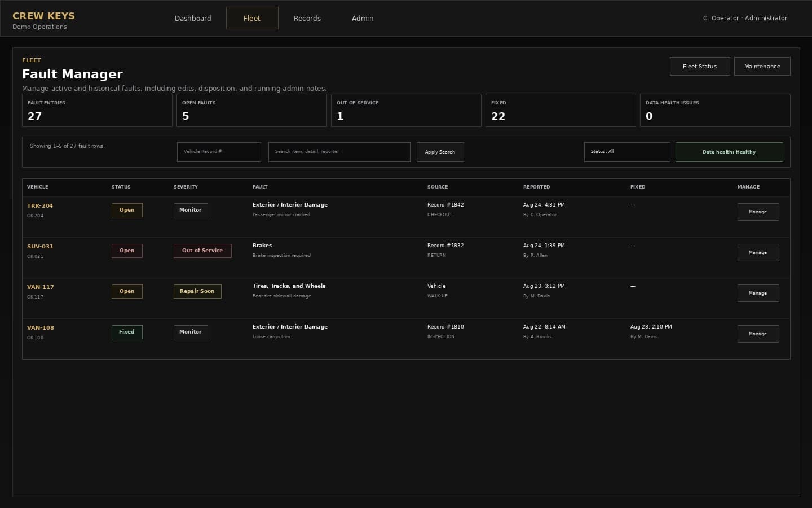The image size is (812, 508).
Task: Click 'Passenger mirror cracked' detail text
Action: click(281, 214)
